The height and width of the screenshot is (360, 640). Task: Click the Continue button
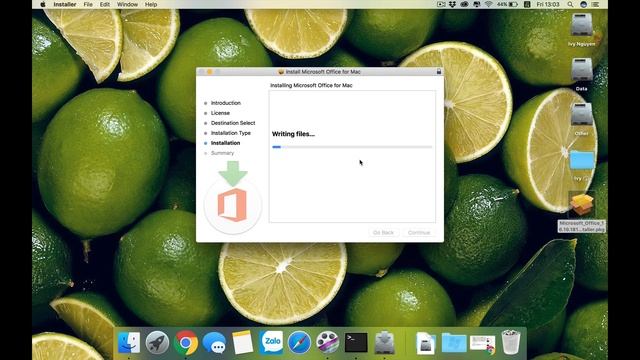(419, 233)
